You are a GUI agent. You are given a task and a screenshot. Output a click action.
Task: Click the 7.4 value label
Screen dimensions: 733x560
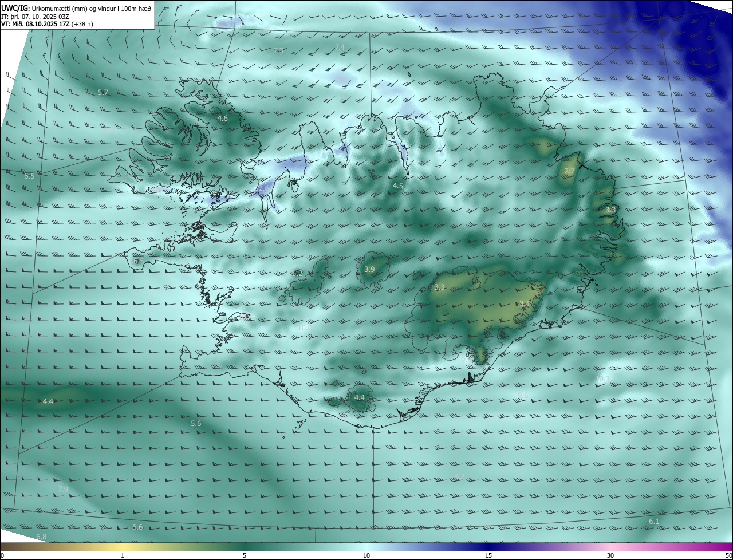340,47
